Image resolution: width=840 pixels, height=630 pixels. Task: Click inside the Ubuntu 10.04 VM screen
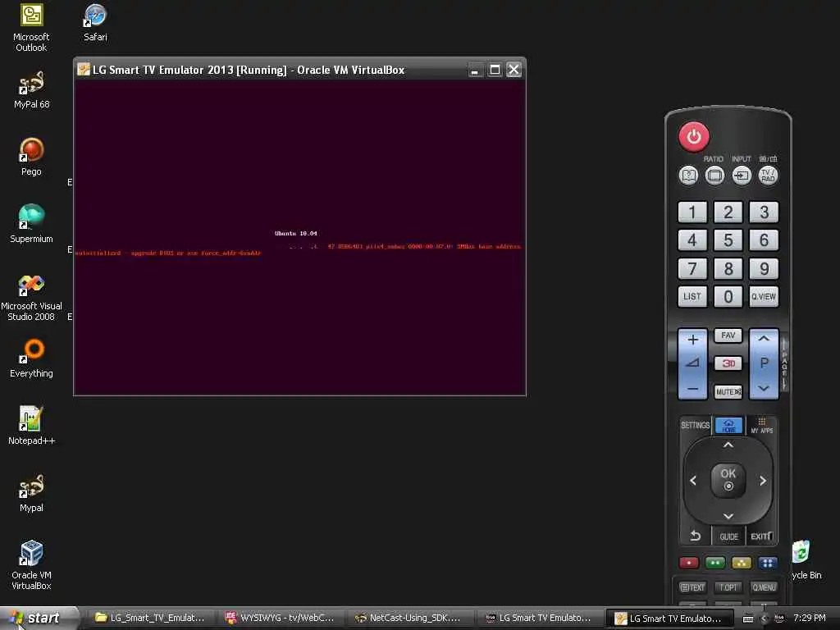(299, 237)
